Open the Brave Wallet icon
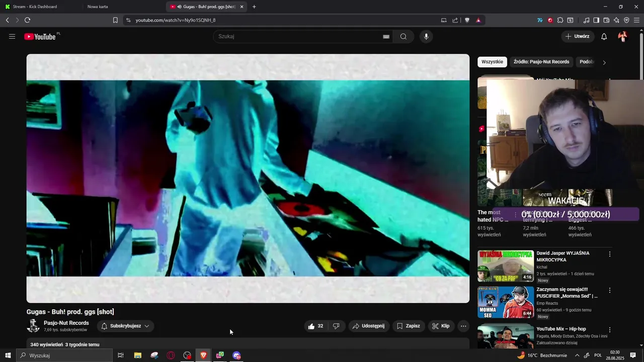 click(x=606, y=20)
